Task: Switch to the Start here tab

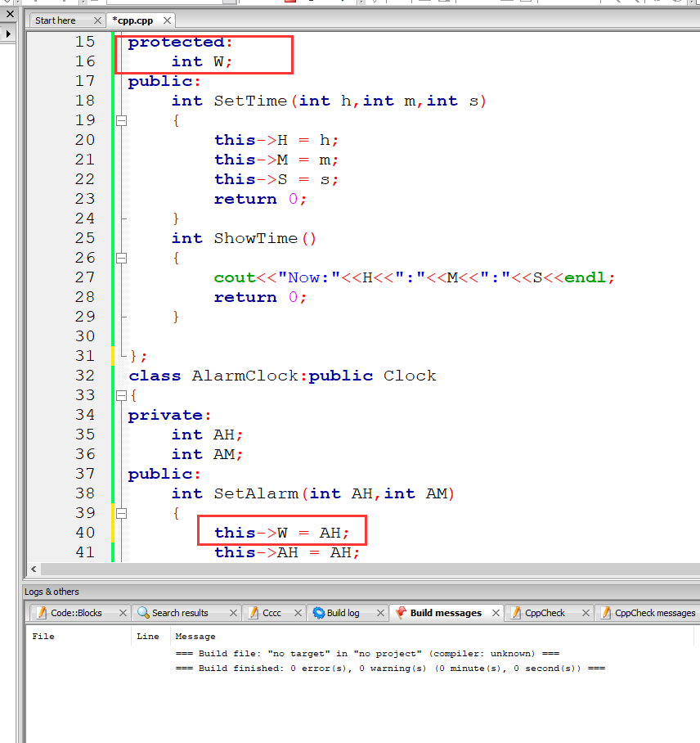Action: [x=56, y=20]
